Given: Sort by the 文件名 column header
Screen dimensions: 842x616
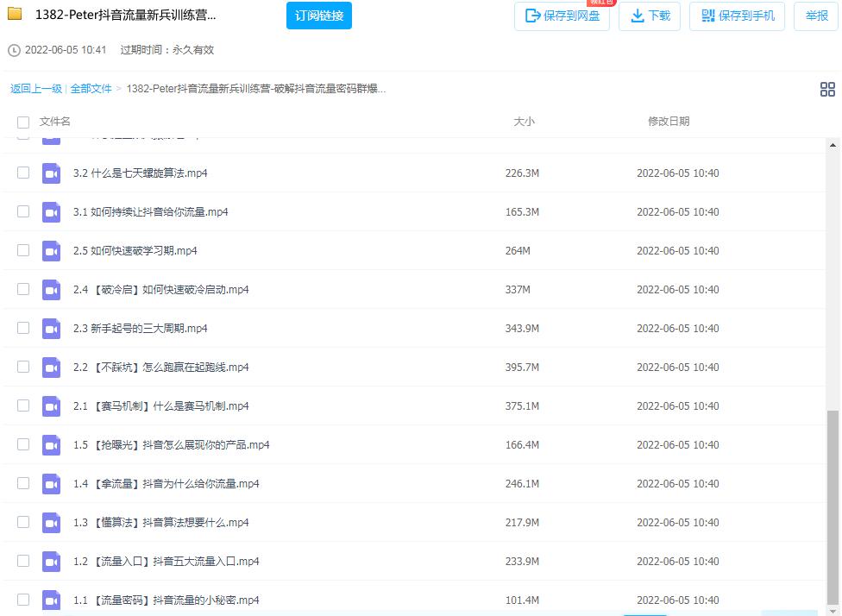Looking at the screenshot, I should pos(54,122).
